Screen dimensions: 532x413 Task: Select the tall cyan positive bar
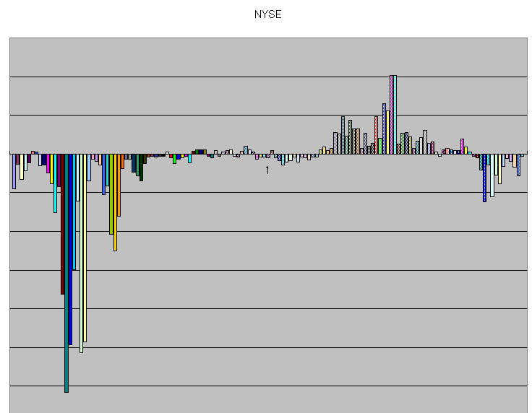[x=395, y=115]
